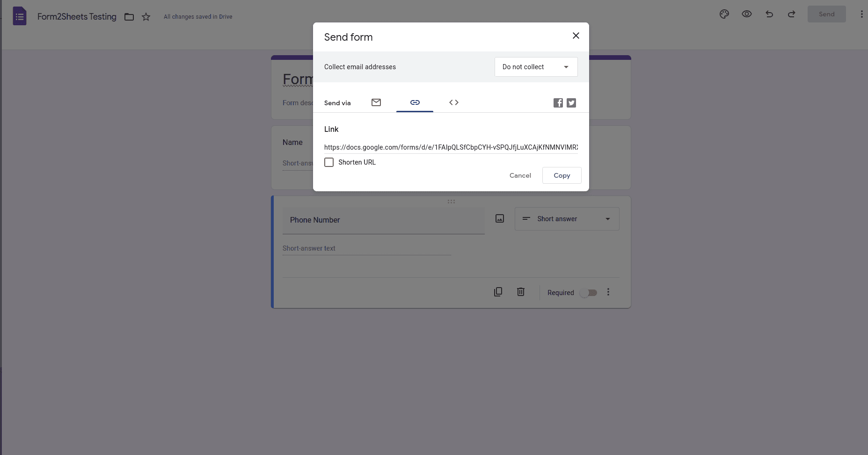Click the Phone Number question title
This screenshot has height=455, width=868.
[x=384, y=220]
